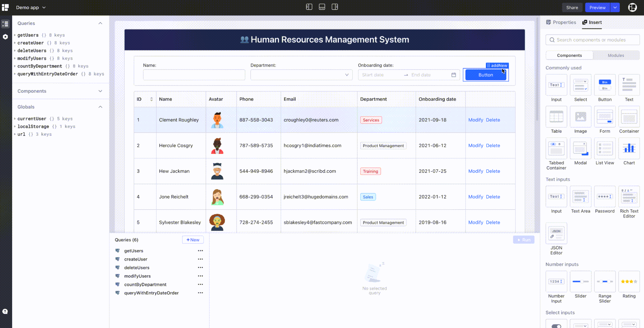Collapse the Queries section
The width and height of the screenshot is (644, 328).
click(100, 23)
